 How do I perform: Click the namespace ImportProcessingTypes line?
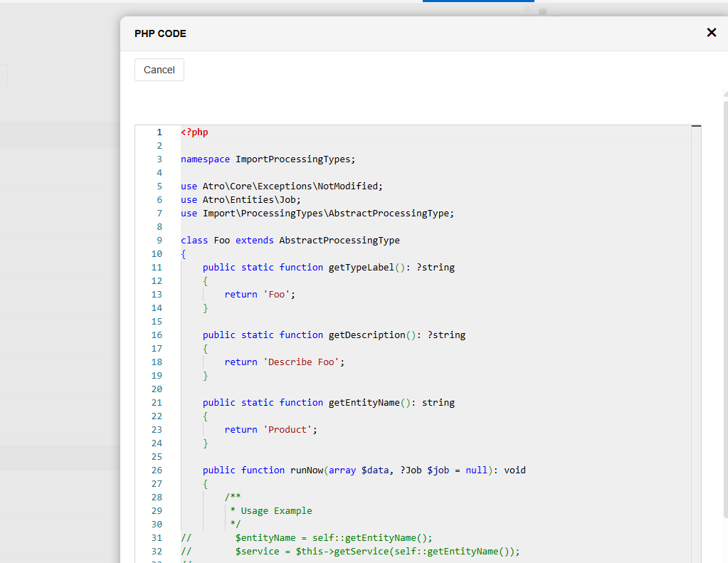pos(267,159)
